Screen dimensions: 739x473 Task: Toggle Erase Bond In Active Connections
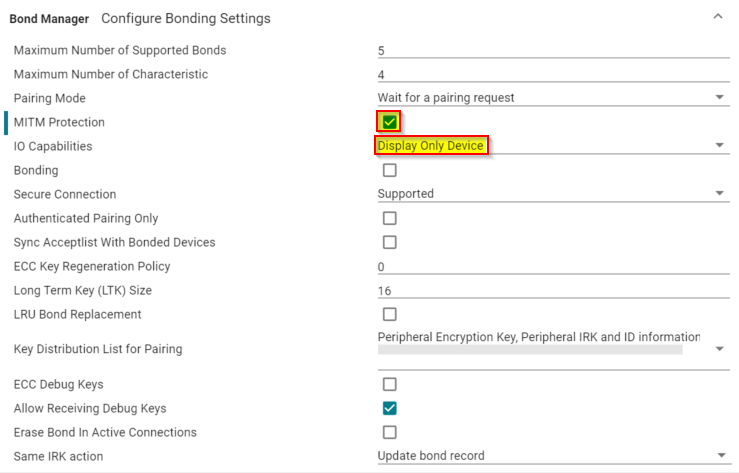tap(390, 432)
